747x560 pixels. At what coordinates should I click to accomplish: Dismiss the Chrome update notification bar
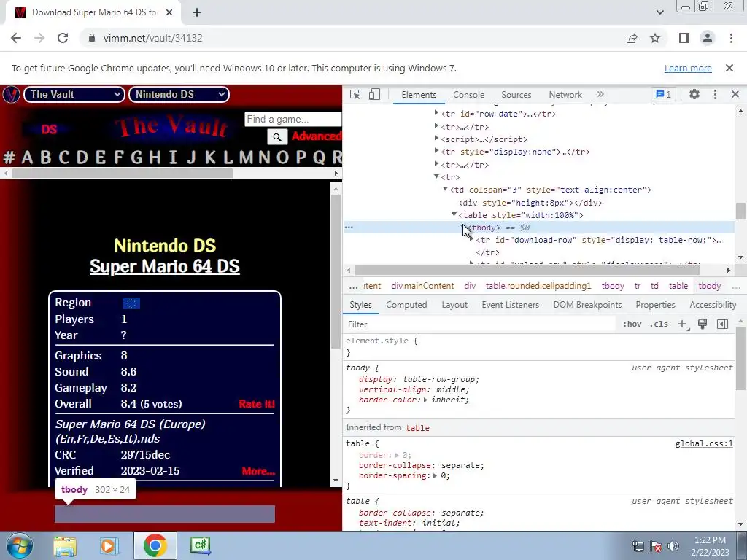(x=729, y=68)
